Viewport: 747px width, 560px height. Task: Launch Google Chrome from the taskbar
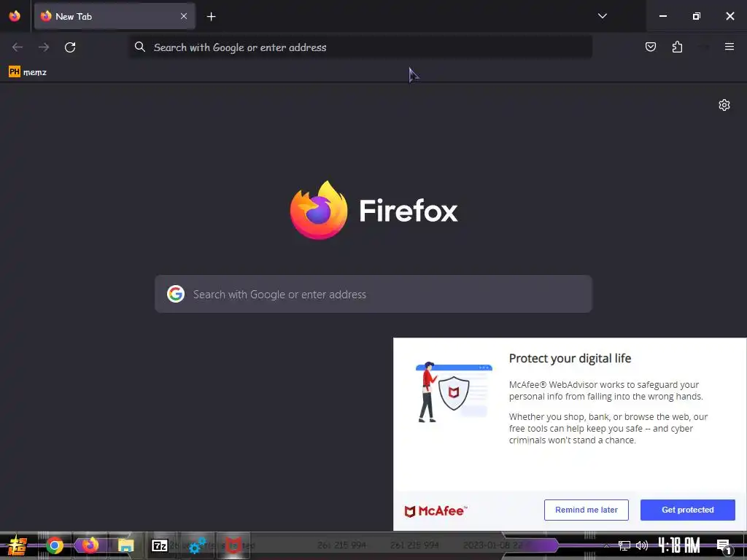[55, 545]
